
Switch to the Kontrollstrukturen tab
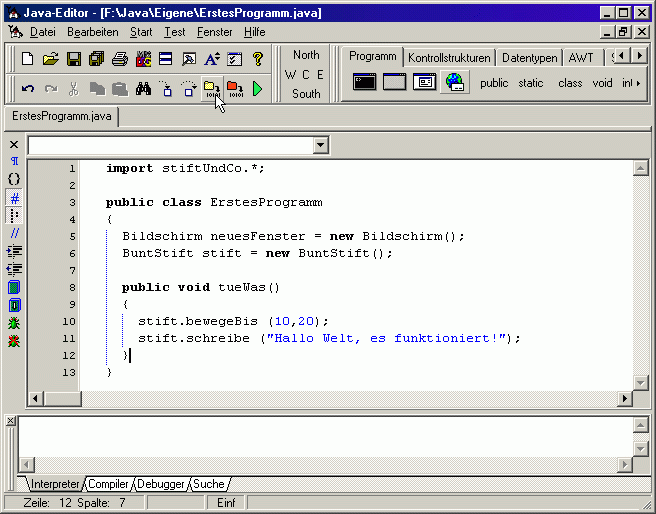(449, 58)
